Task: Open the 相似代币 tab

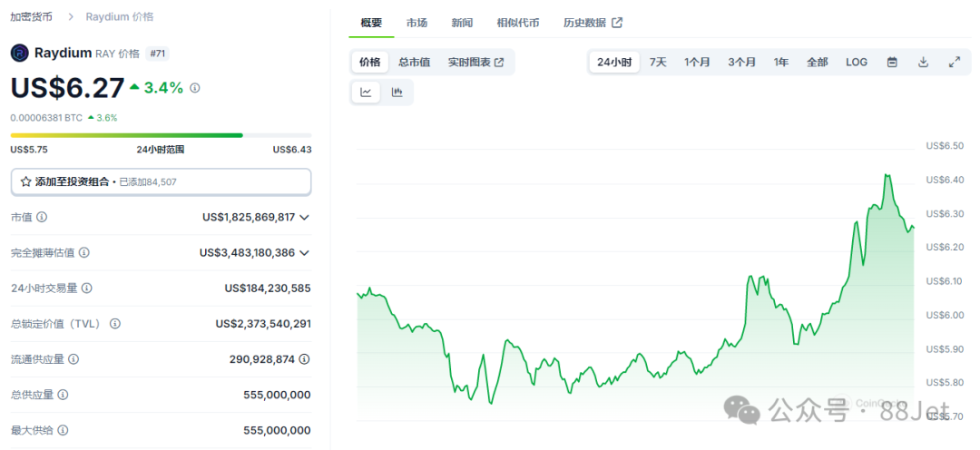Action: click(518, 23)
